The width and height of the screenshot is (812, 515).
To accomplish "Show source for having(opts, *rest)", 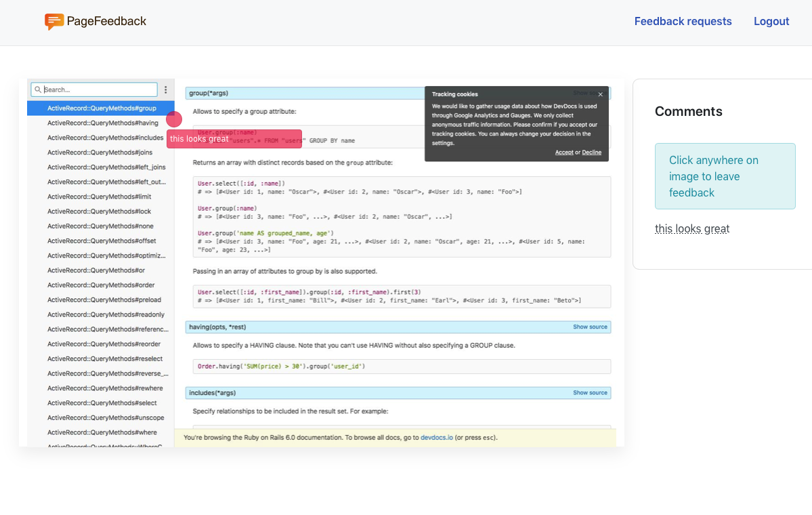I will click(590, 326).
